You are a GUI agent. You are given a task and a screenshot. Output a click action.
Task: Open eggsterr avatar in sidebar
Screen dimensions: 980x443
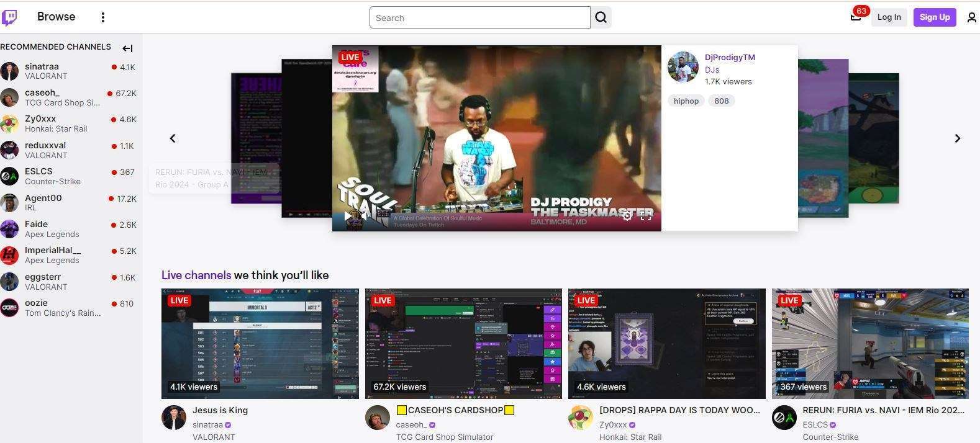click(x=9, y=282)
